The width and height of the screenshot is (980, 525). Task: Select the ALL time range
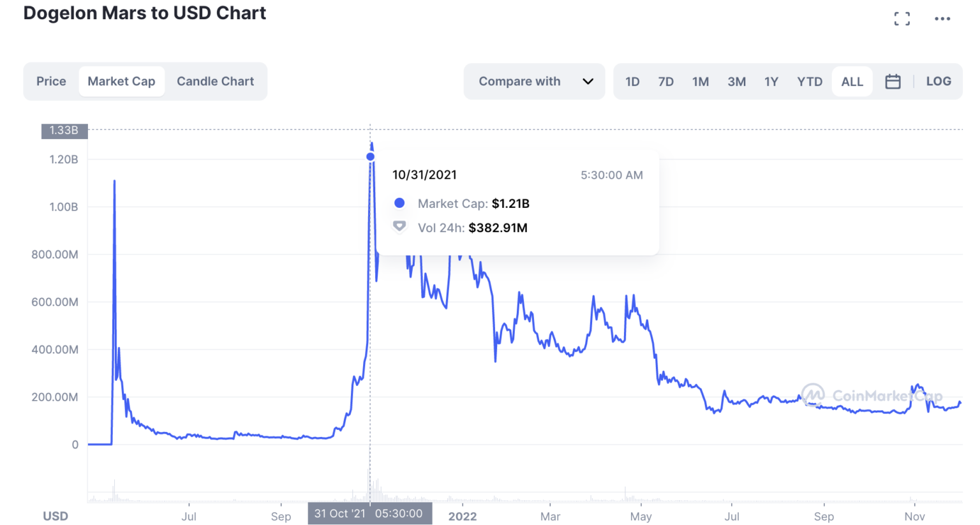(852, 82)
